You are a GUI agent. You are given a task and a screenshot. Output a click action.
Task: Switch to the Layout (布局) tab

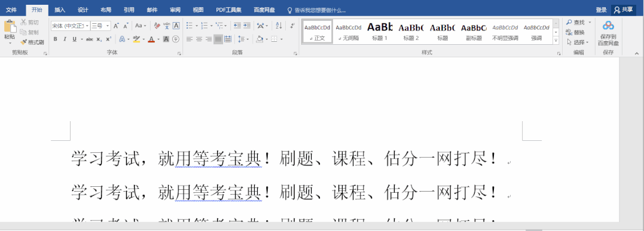click(x=106, y=10)
